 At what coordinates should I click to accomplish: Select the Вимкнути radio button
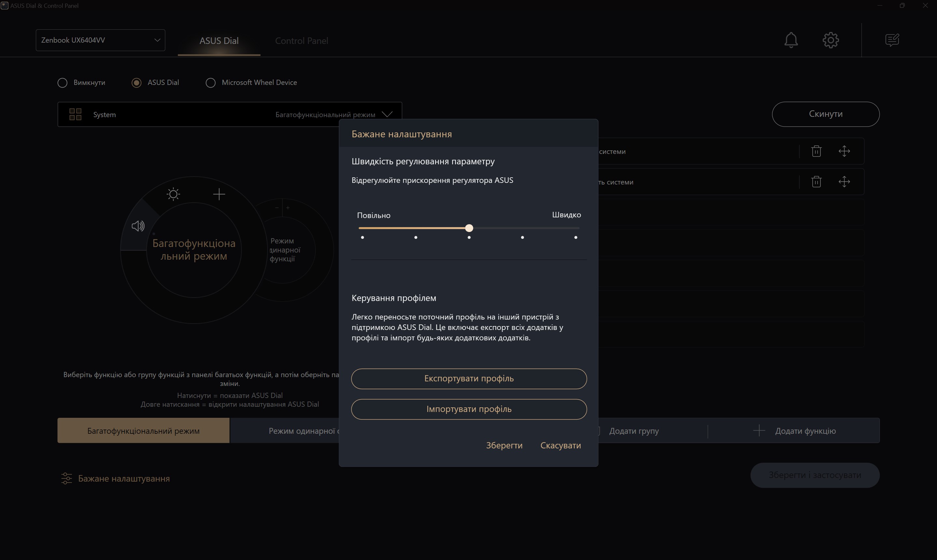62,83
